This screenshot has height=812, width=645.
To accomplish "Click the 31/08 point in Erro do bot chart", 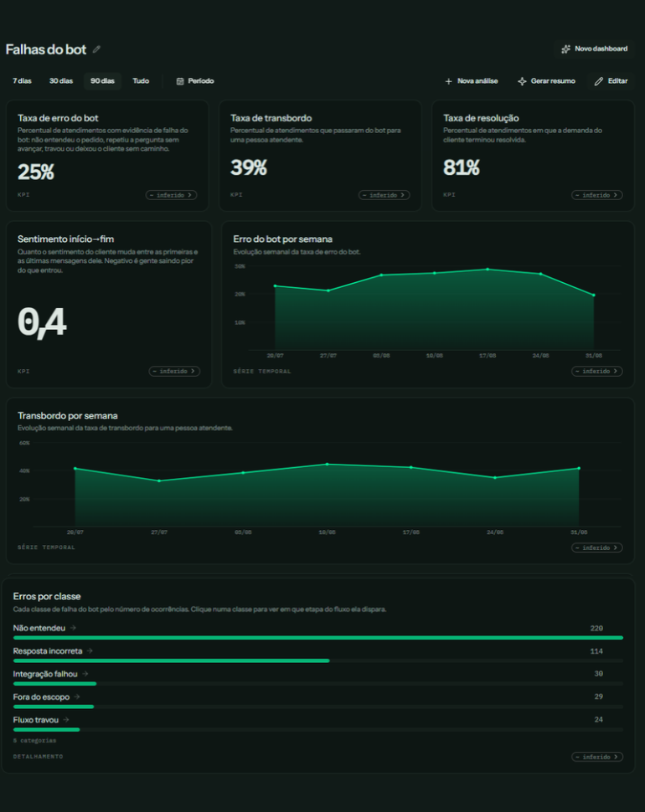I will coord(594,296).
